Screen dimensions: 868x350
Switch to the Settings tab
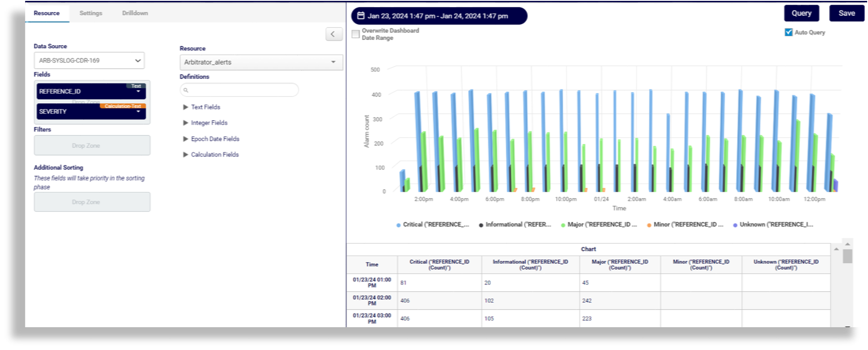(91, 13)
